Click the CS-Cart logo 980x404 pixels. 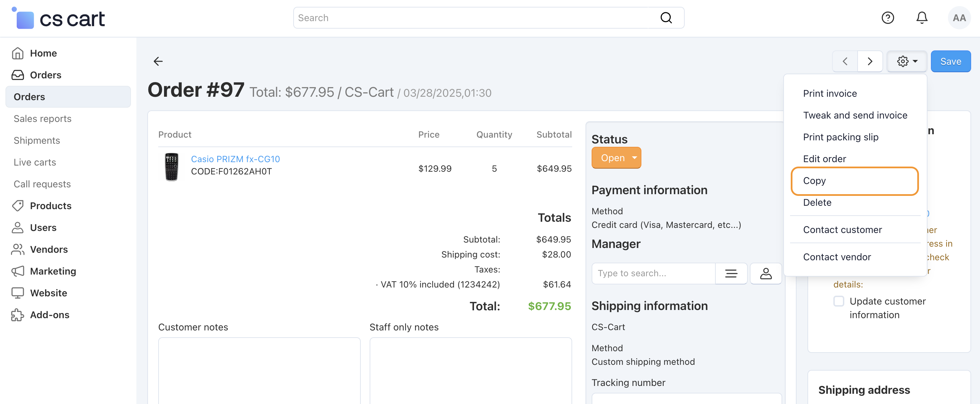click(x=58, y=18)
